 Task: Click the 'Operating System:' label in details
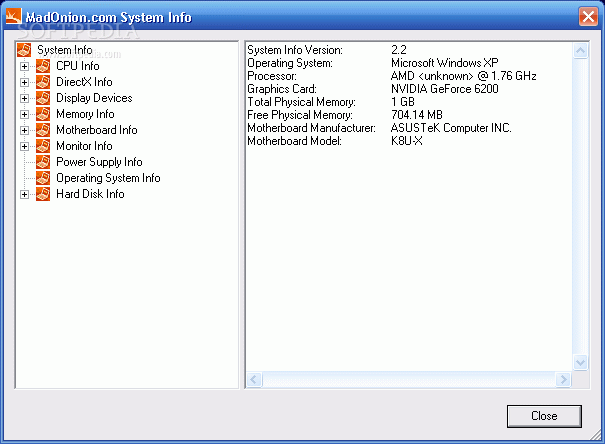(x=290, y=62)
